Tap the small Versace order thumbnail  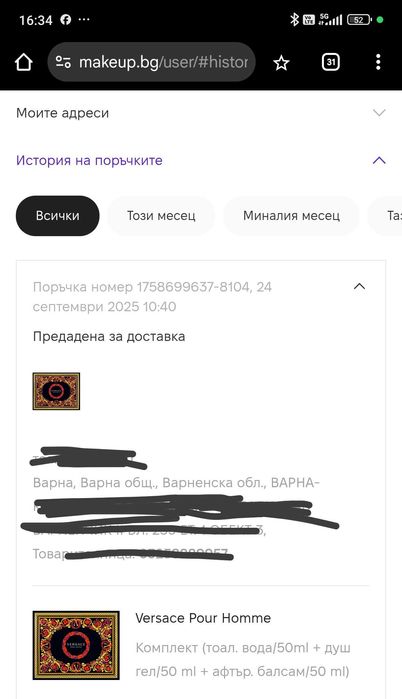pos(56,391)
